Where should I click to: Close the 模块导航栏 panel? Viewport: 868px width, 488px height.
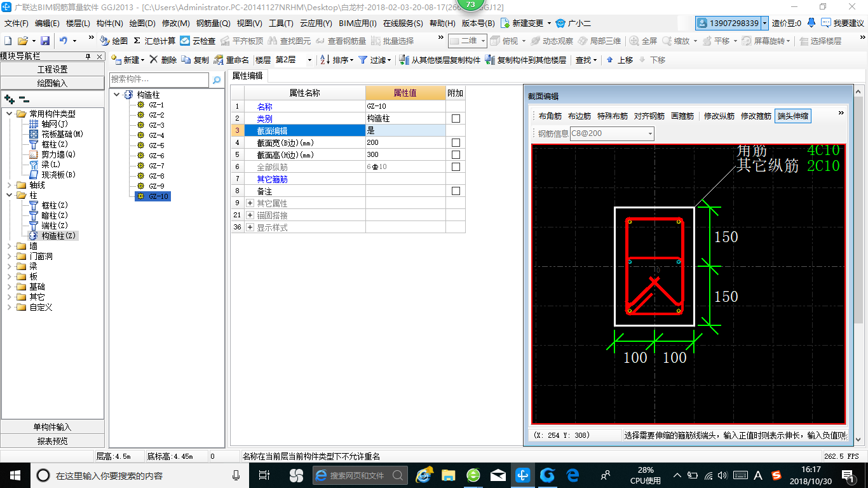(x=99, y=57)
